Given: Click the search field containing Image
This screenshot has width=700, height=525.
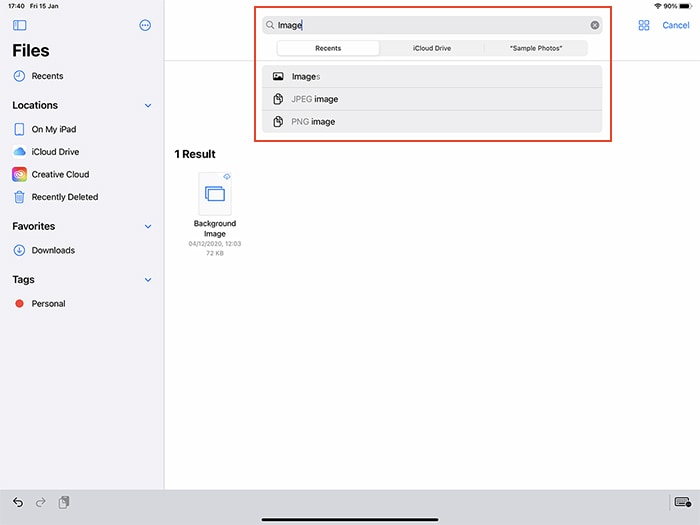Looking at the screenshot, I should point(432,25).
